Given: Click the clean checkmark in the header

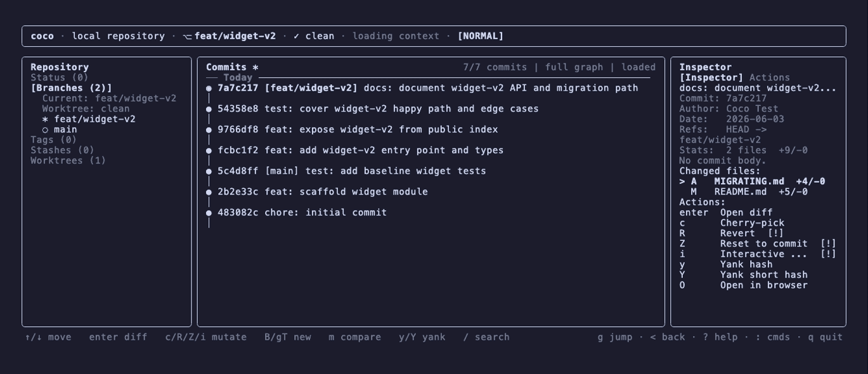Looking at the screenshot, I should tap(296, 36).
